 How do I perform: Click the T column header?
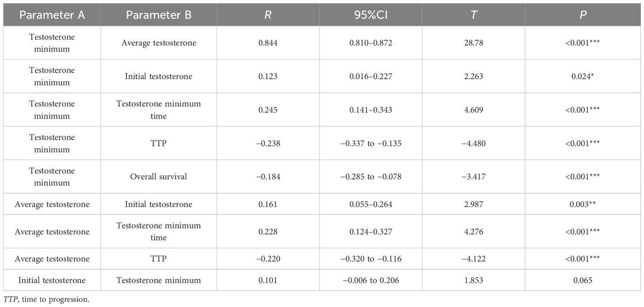474,15
